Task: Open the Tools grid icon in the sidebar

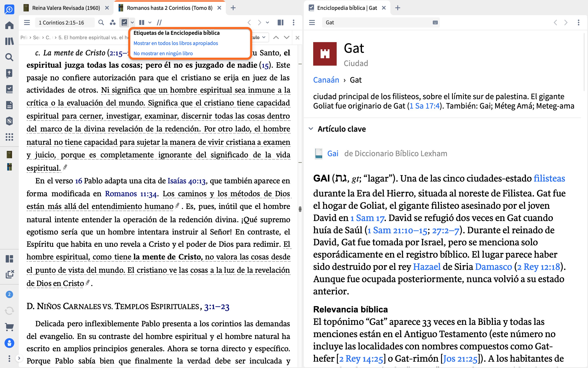Action: [x=9, y=137]
